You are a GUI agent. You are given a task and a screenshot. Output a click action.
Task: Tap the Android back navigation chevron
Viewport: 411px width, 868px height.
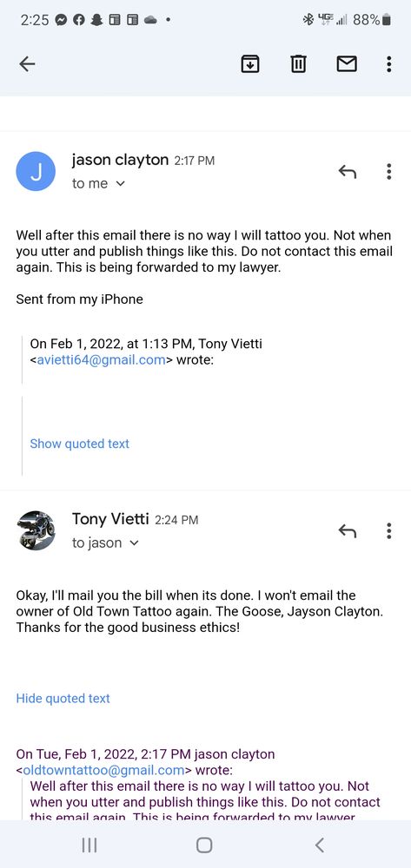click(320, 845)
